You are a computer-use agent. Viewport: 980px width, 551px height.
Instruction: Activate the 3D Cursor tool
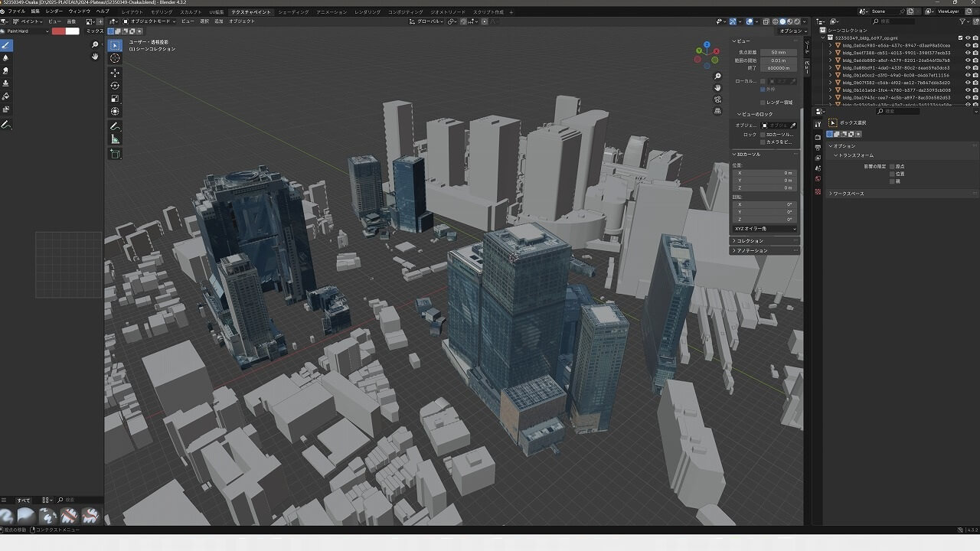[x=115, y=58]
